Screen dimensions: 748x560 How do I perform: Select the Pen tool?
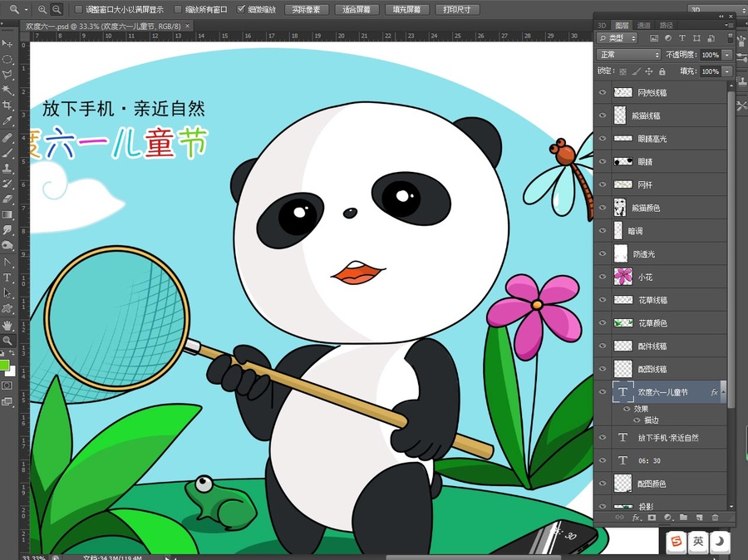(7, 262)
